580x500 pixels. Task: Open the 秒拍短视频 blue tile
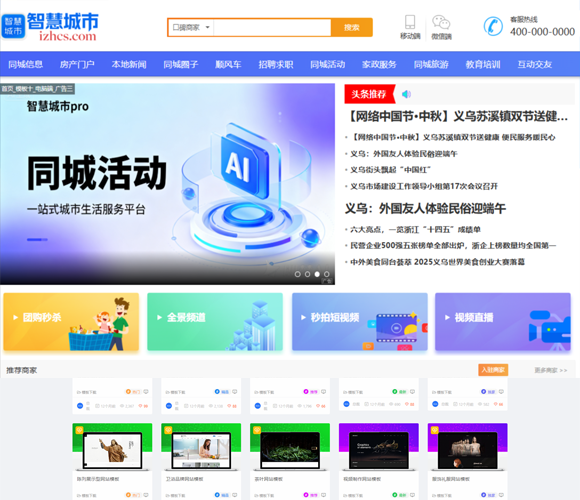click(x=360, y=322)
